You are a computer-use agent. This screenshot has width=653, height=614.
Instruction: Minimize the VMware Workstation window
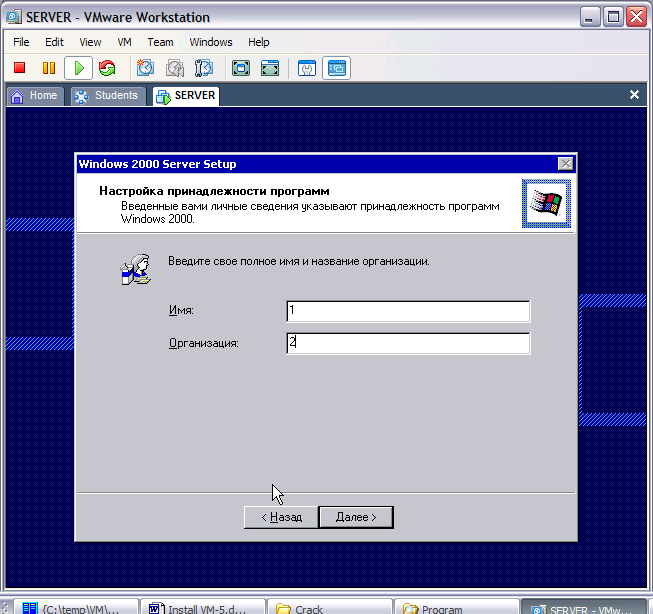pyautogui.click(x=589, y=17)
